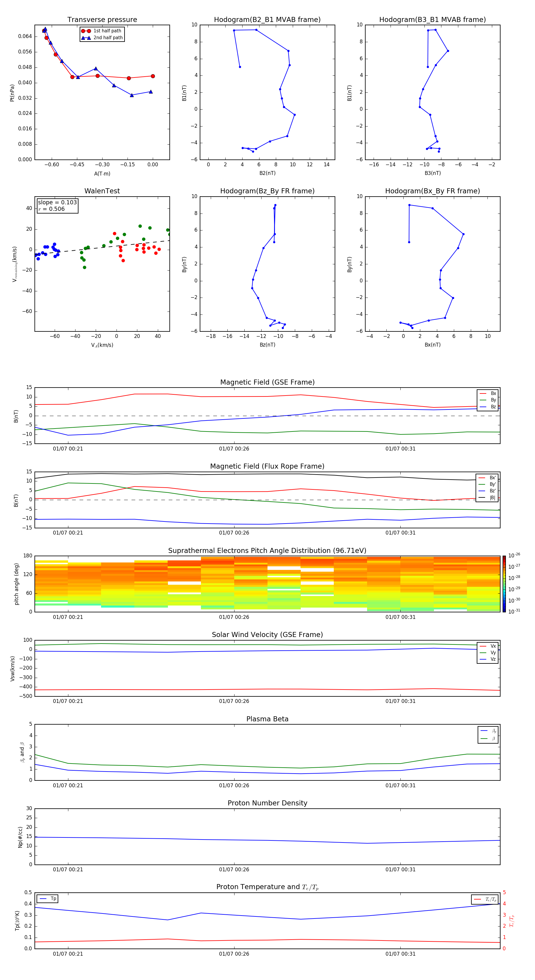Select the By' entry in Flux Rope legend

487,484
